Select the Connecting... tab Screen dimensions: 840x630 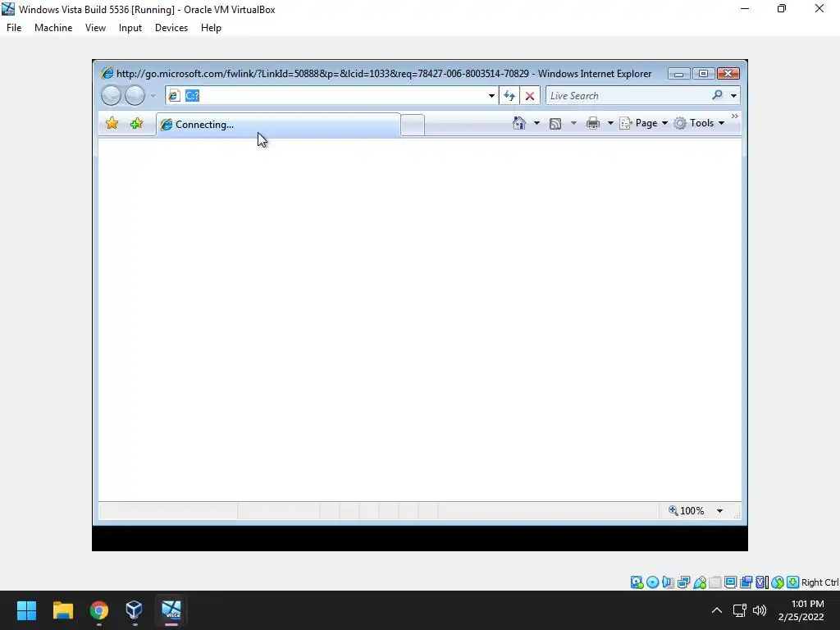tap(278, 125)
